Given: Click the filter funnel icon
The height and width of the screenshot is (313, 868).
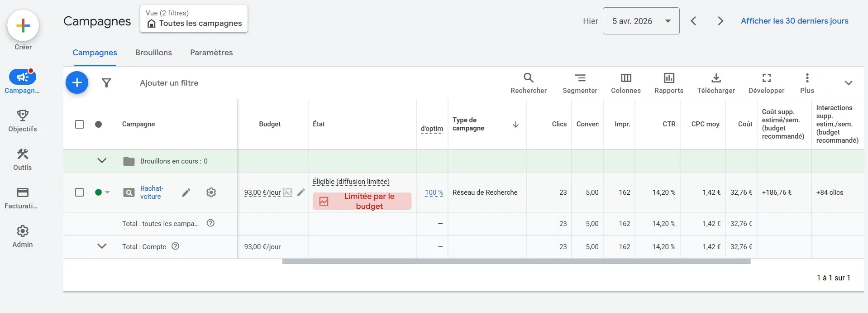Looking at the screenshot, I should point(106,83).
